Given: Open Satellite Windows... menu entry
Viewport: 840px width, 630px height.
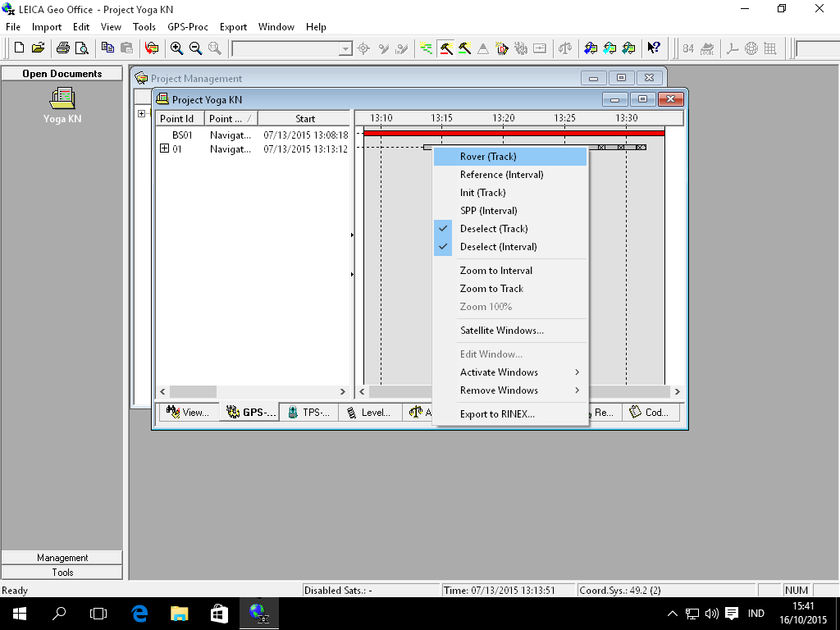Looking at the screenshot, I should point(510,331).
